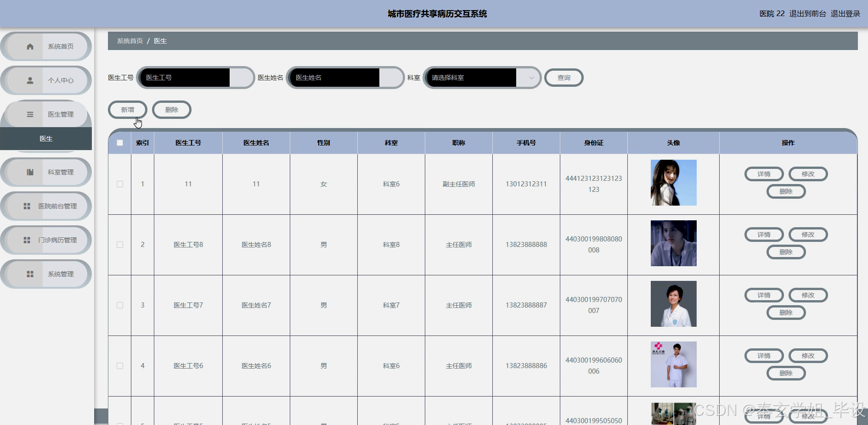The width and height of the screenshot is (868, 425).
Task: Expand the 门诊病历管理 sidebar menu
Action: 46,240
